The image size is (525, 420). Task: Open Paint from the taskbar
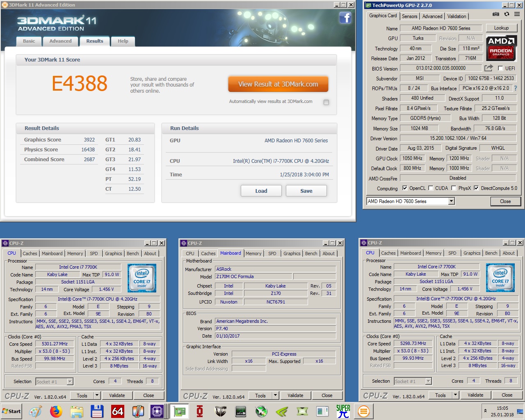[x=35, y=411]
